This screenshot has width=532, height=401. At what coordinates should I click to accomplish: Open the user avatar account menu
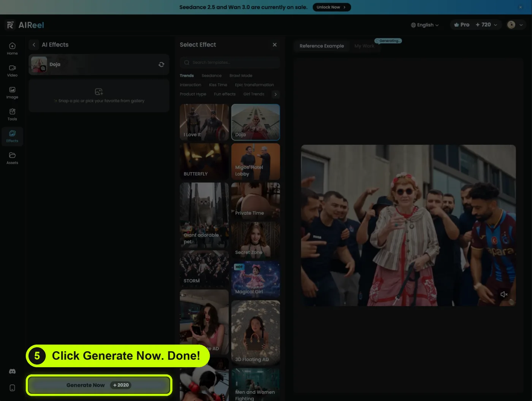tap(516, 25)
